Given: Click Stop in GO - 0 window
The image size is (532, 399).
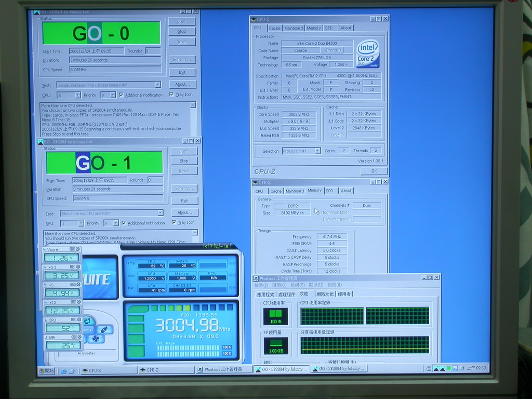Looking at the screenshot, I should (x=182, y=32).
